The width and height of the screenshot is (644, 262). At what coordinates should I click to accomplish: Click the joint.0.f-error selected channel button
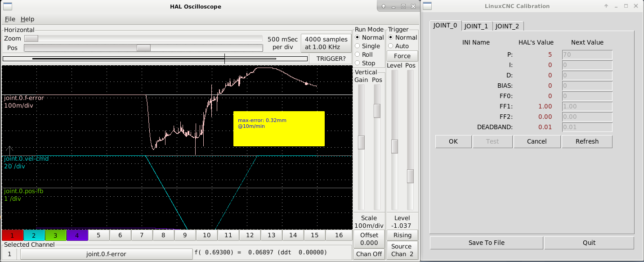[107, 254]
